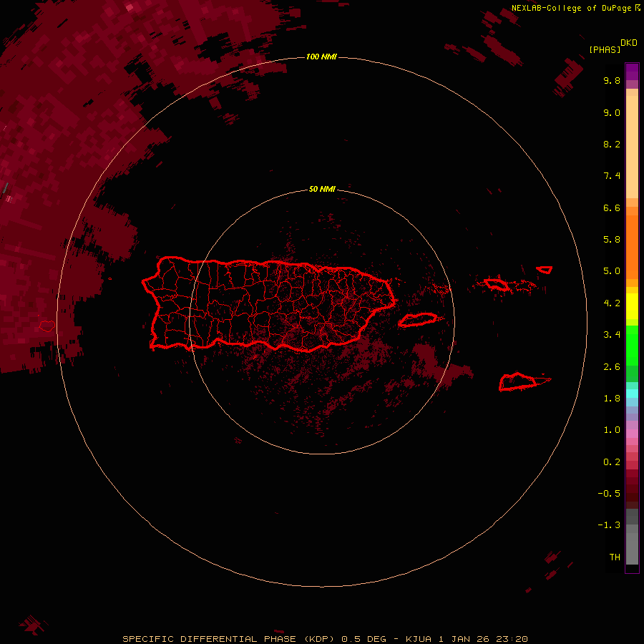Pick the bright green color band
644x644 pixels.
tap(632, 346)
